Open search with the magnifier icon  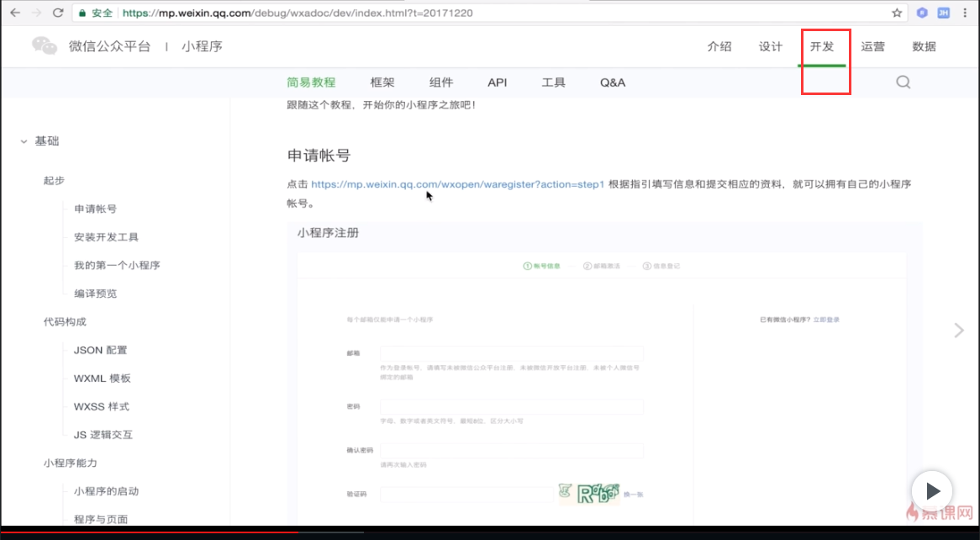[x=904, y=82]
